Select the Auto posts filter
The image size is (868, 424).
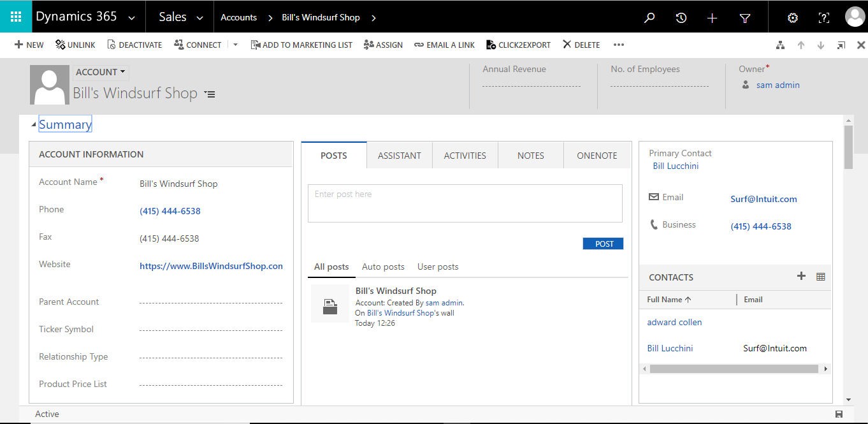pos(383,267)
